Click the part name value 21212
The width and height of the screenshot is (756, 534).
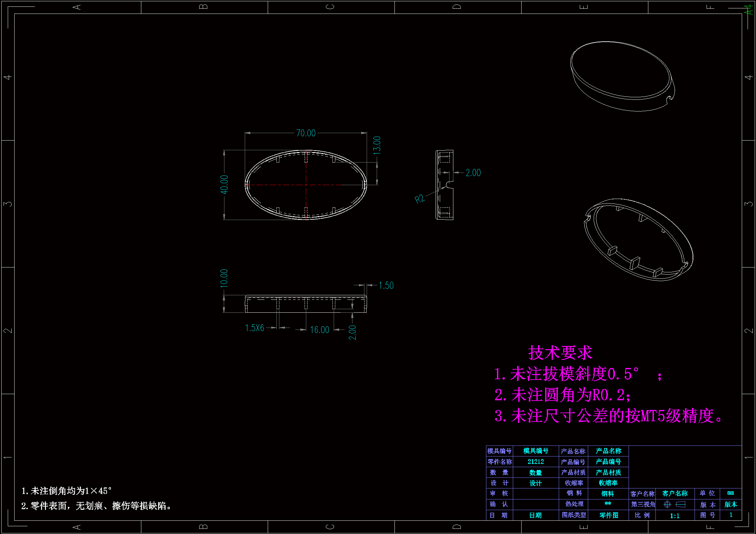[535, 462]
